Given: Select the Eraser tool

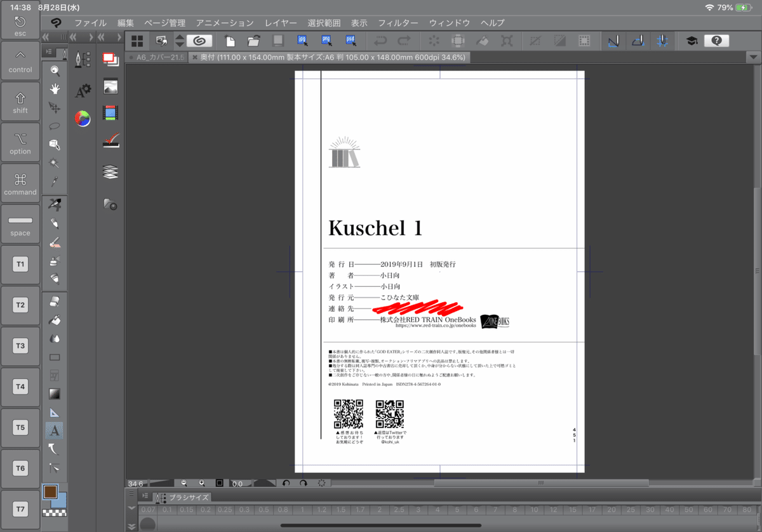Looking at the screenshot, I should click(55, 302).
